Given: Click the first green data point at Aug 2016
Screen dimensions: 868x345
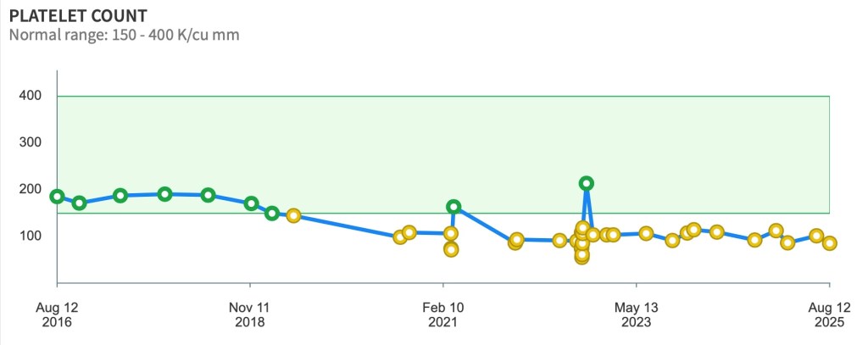Looking at the screenshot, I should 57,197.
